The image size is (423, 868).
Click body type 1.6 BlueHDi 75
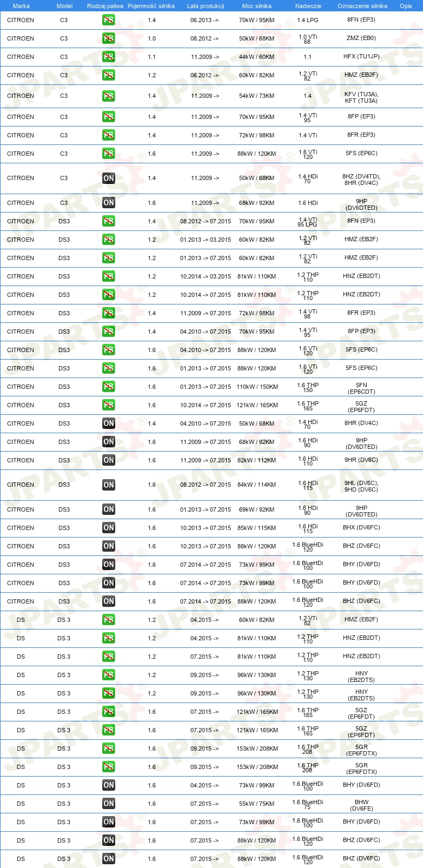coord(308,804)
